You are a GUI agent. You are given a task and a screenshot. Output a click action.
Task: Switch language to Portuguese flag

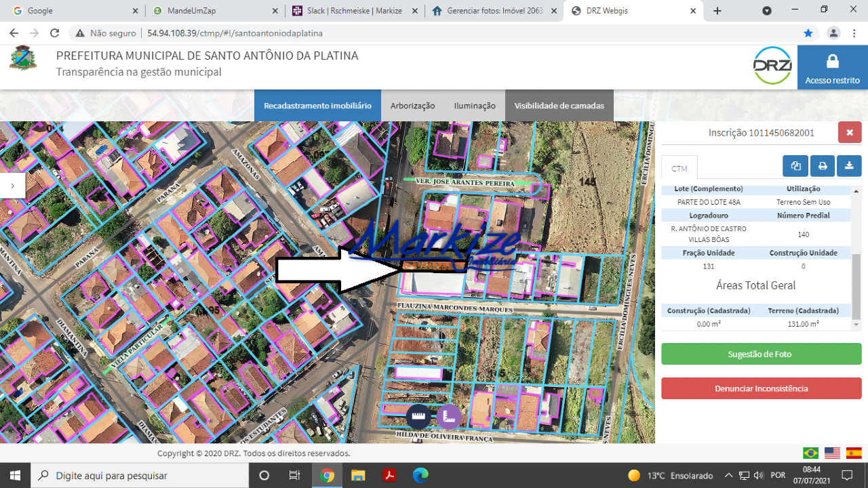(x=810, y=453)
